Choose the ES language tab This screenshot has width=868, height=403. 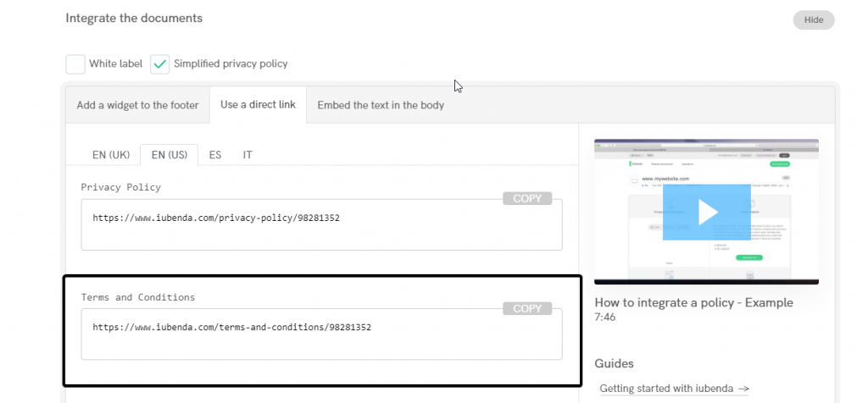point(215,155)
